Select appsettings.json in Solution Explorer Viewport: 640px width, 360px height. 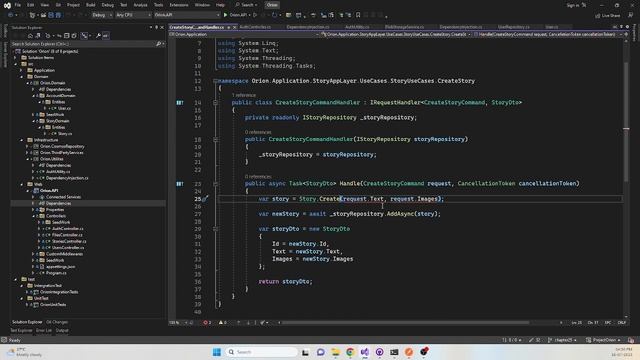point(60,267)
